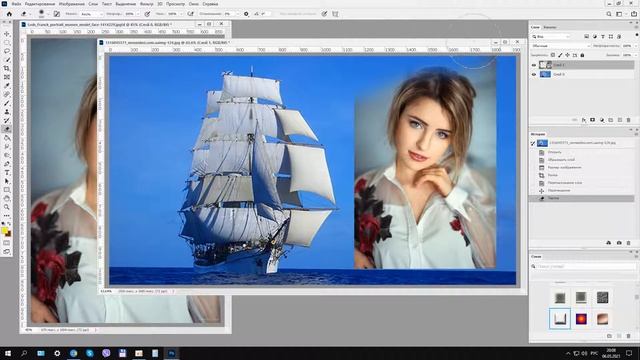Select the Clone Stamp tool
The image size is (640, 360).
pos(7,111)
